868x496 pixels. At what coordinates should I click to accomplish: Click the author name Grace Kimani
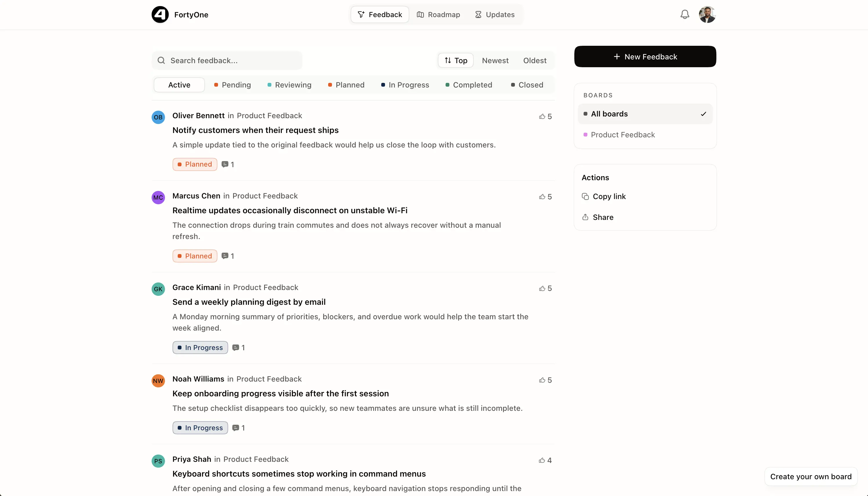(197, 287)
